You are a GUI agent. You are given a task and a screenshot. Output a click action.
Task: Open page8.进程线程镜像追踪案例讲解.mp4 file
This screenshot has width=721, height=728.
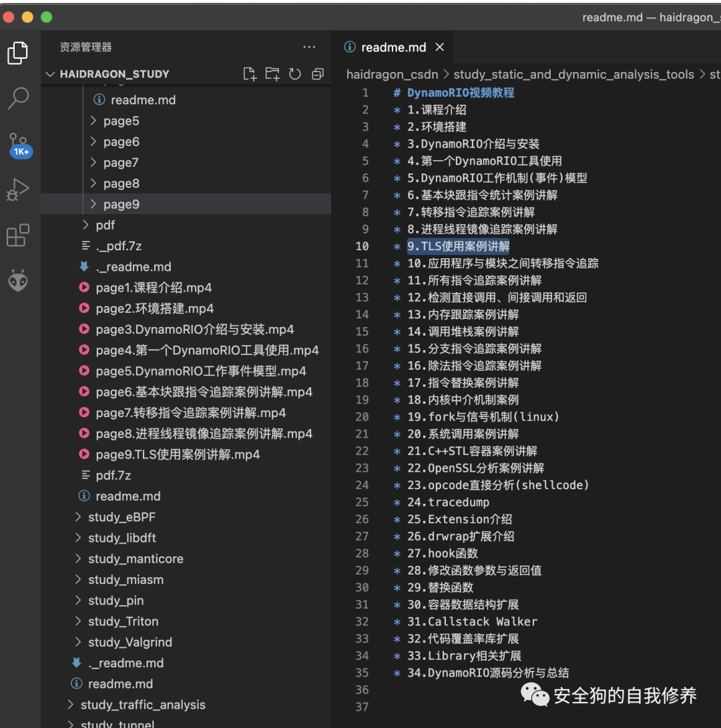(x=186, y=434)
